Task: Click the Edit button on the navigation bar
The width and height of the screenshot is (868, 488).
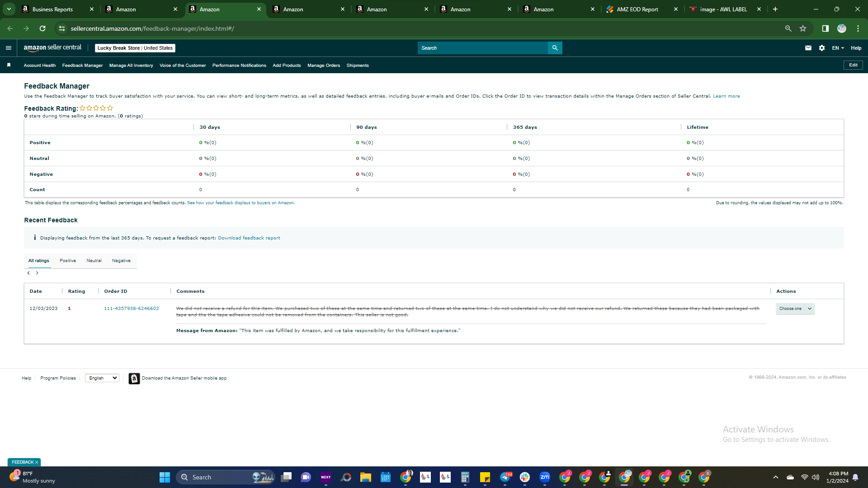Action: point(853,65)
